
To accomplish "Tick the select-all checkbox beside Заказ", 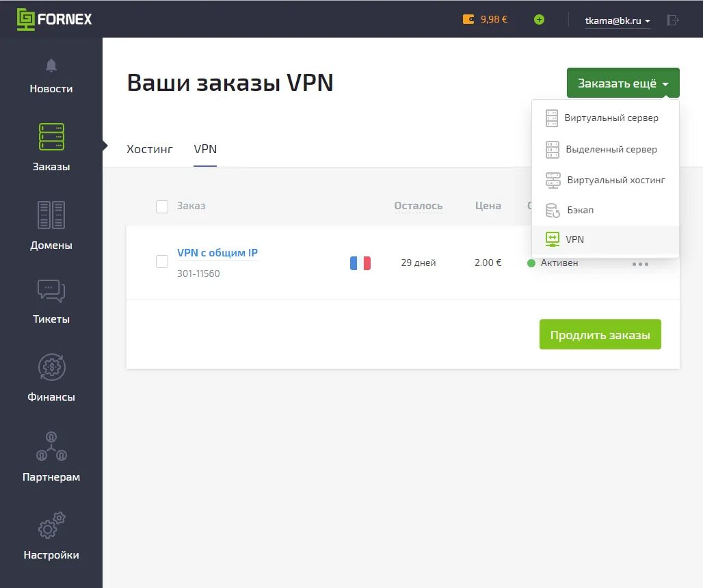I will click(x=162, y=206).
